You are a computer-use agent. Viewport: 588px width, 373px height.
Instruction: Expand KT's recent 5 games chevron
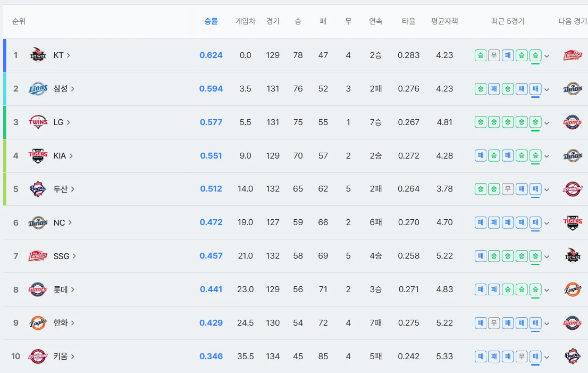[547, 56]
